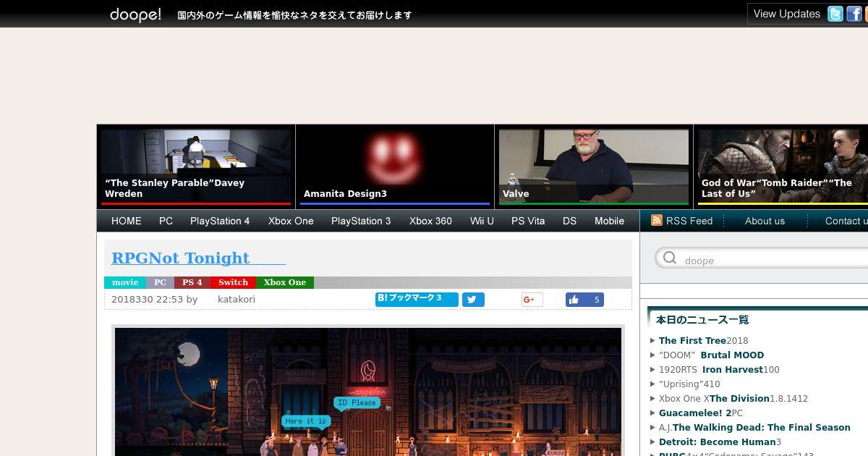This screenshot has height=456, width=868.
Task: Click the orange RSS feed icon
Action: tap(657, 220)
